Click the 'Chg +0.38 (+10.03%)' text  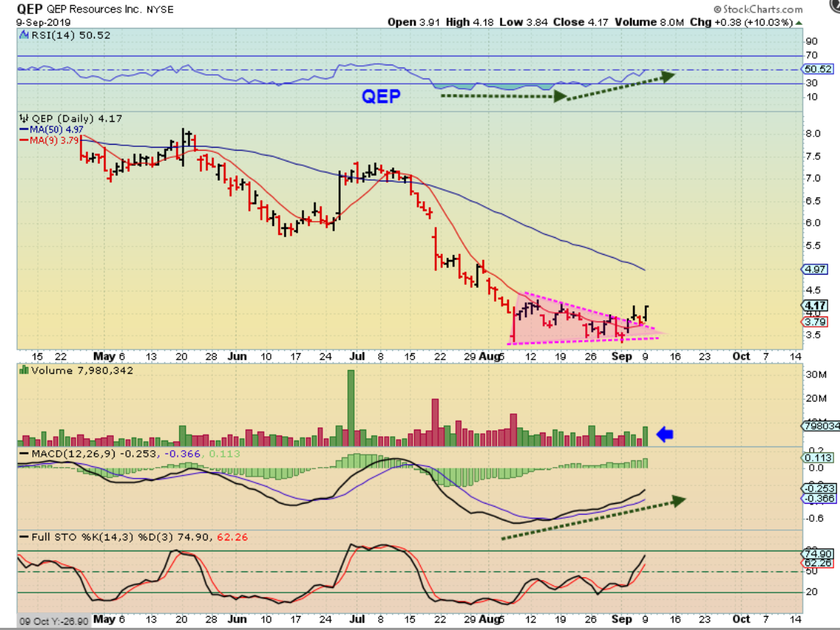pos(742,23)
